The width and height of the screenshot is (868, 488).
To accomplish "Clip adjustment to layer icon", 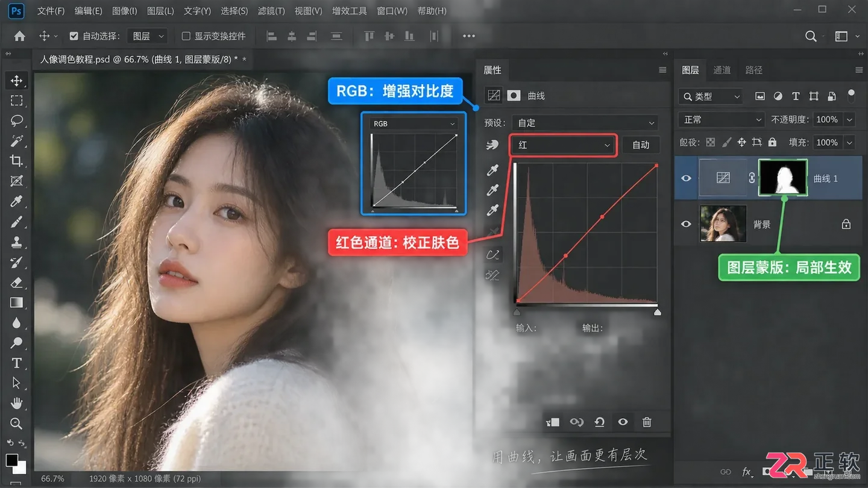I will (x=553, y=422).
